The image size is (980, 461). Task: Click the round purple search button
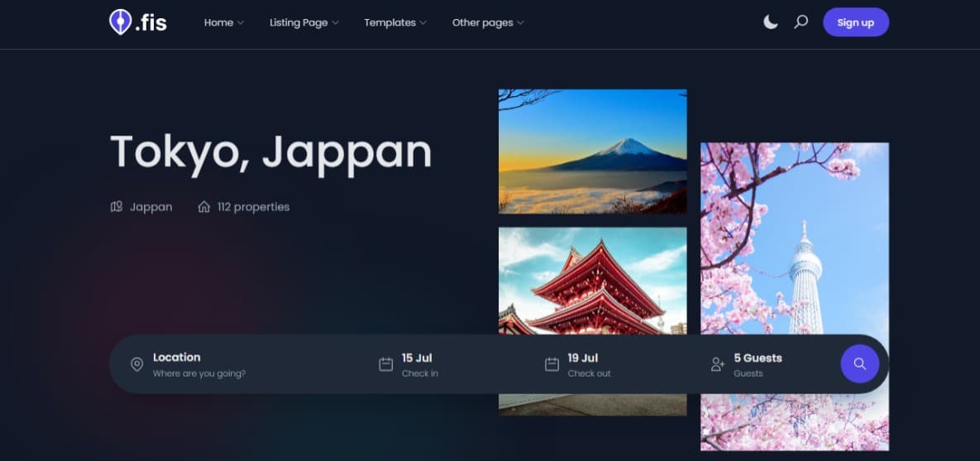click(859, 364)
